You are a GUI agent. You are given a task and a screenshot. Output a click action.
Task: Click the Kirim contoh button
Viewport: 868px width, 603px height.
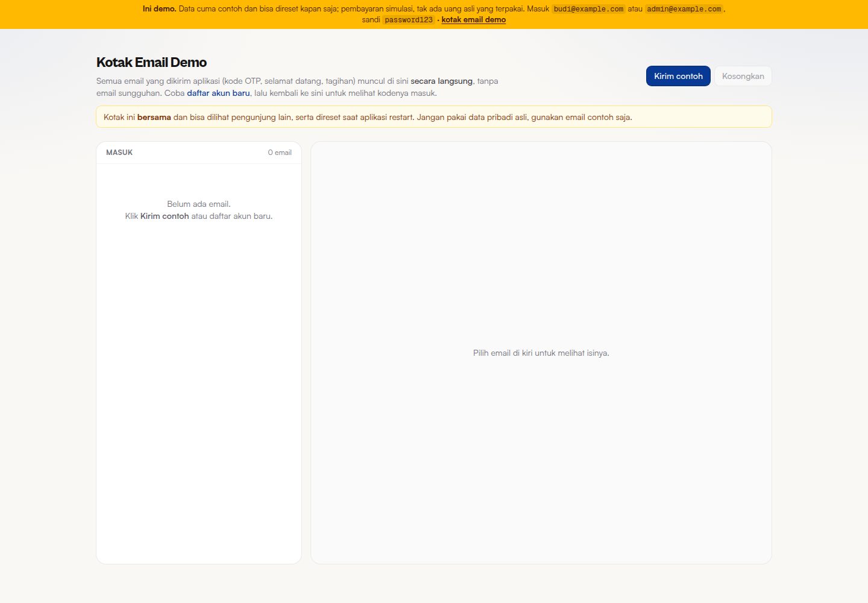pyautogui.click(x=678, y=76)
